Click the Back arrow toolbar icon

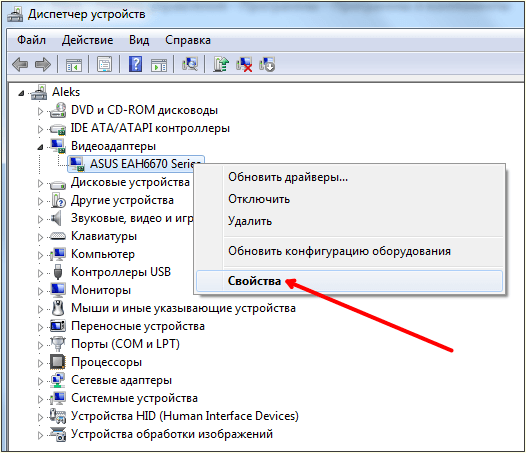(20, 64)
